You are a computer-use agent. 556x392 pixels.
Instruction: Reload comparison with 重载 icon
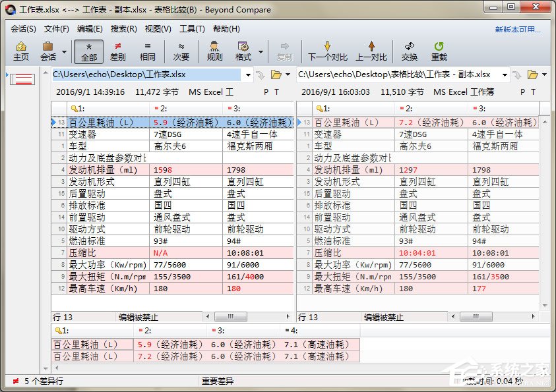coord(439,50)
